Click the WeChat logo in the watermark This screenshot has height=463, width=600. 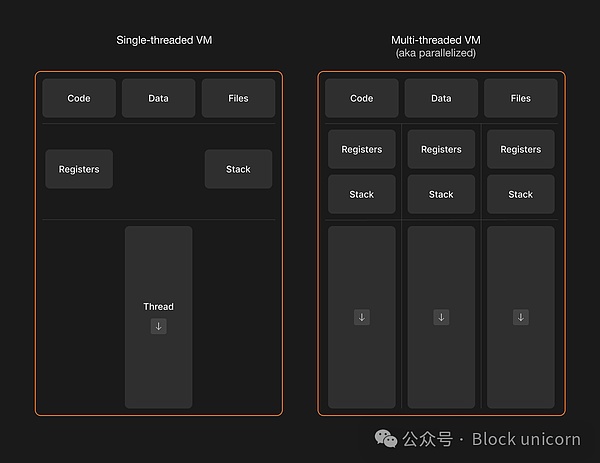pyautogui.click(x=385, y=438)
